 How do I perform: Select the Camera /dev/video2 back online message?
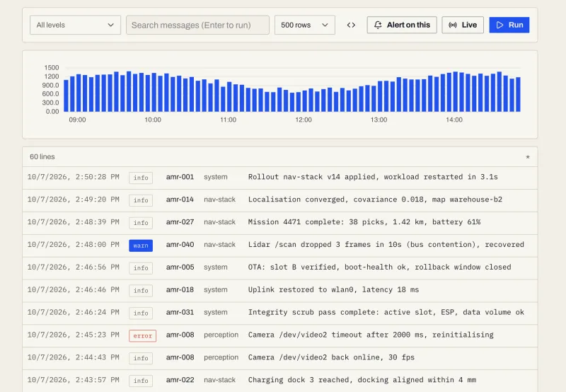[x=331, y=357]
